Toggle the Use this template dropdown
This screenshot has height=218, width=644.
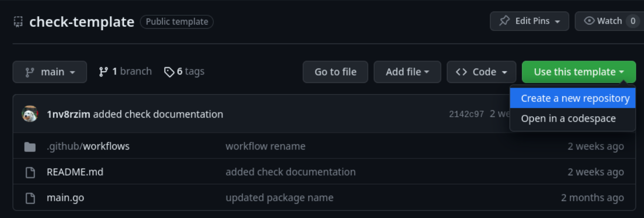579,72
